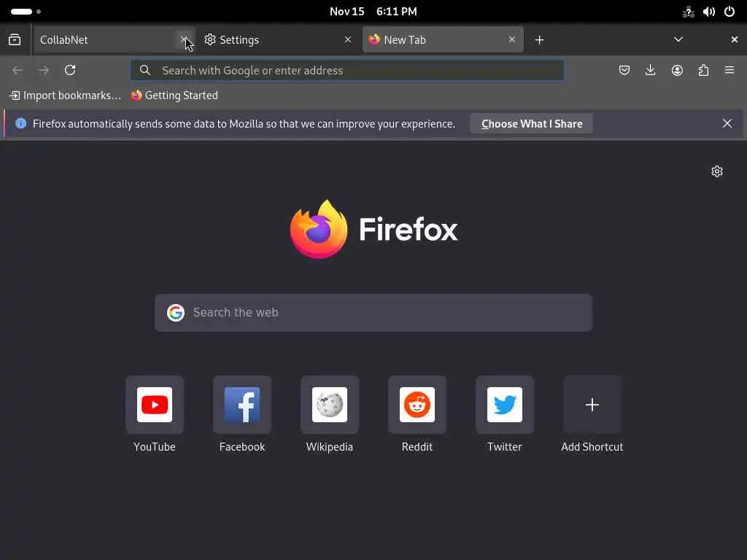Open Firefox View icon in tab bar
The image size is (747, 560).
[x=15, y=40]
